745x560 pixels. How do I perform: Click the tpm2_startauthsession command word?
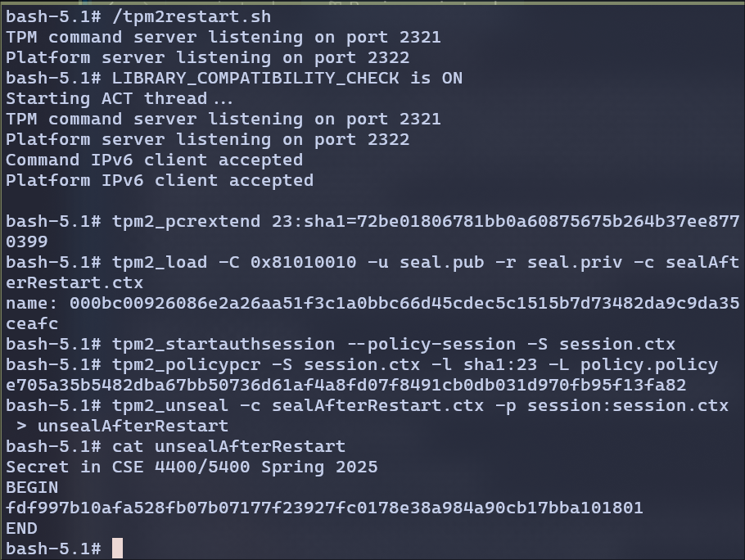click(223, 345)
